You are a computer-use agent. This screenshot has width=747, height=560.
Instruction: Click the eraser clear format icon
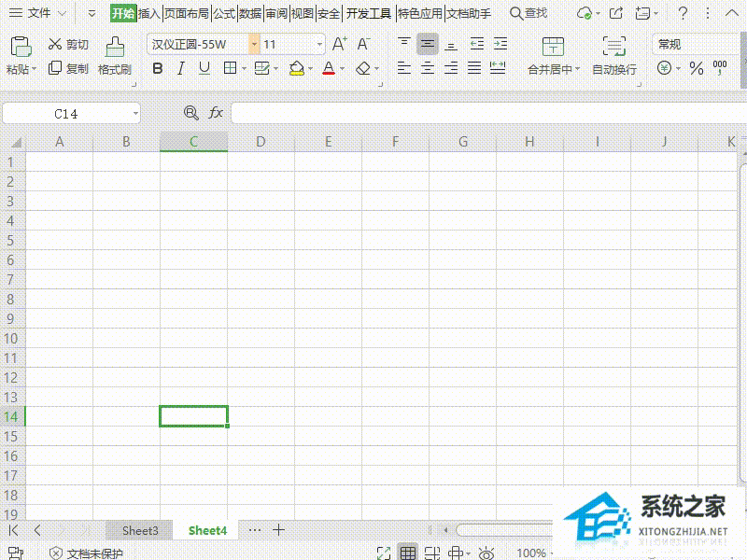click(363, 68)
